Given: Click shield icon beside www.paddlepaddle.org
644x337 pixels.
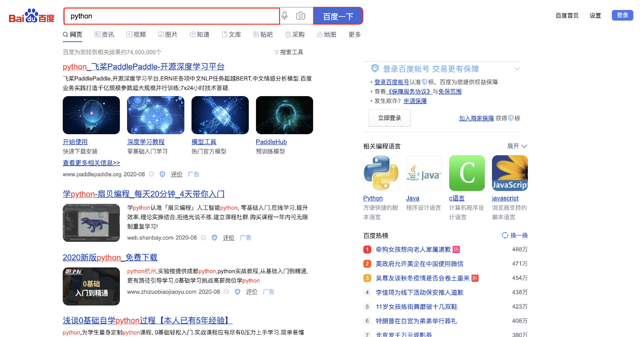Looking at the screenshot, I should pyautogui.click(x=162, y=174).
